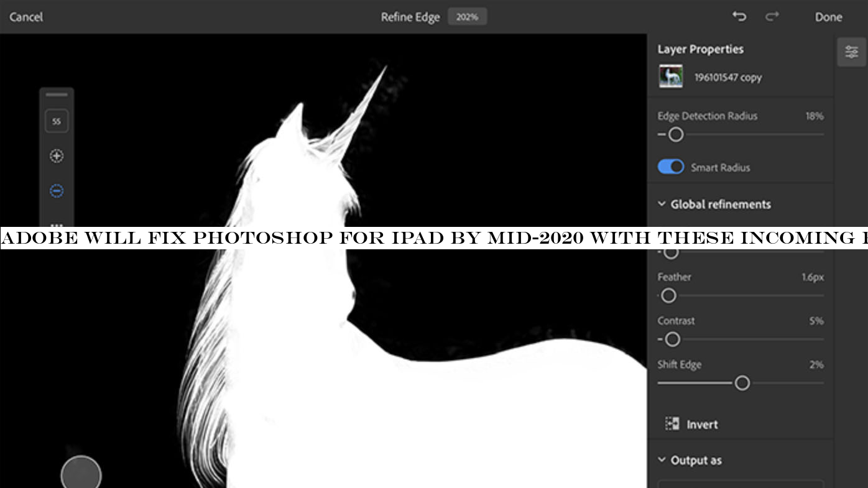Viewport: 868px width, 488px height.
Task: Open the three-dot toolbar options
Action: click(x=57, y=225)
